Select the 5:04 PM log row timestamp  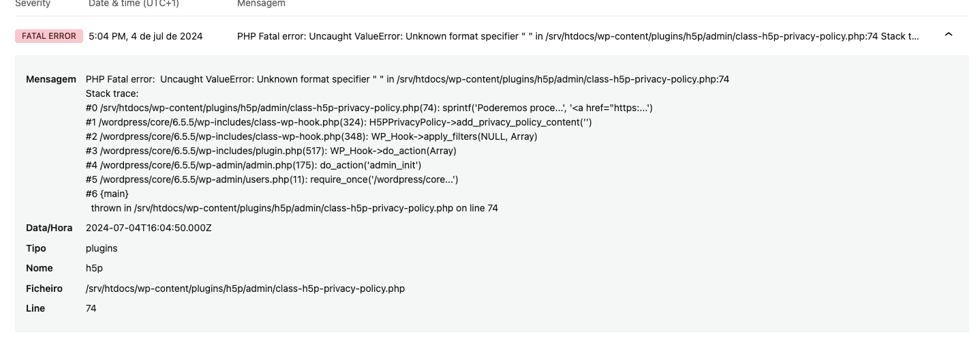coord(145,36)
